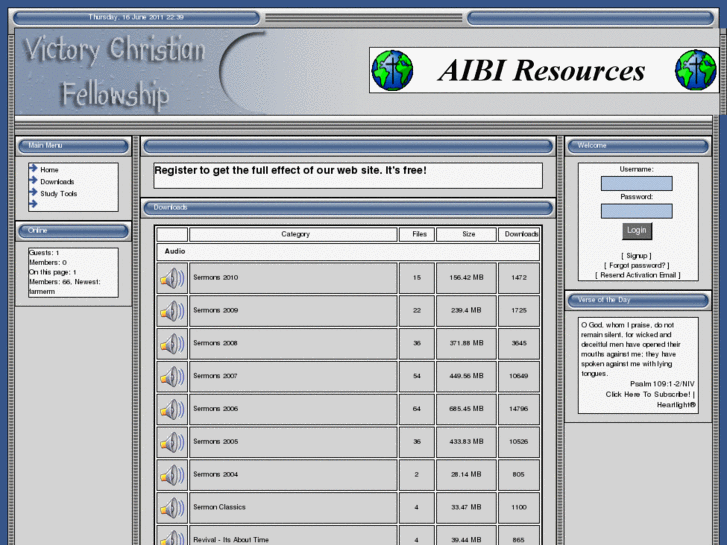Click the arrow icon beside Study Tools
This screenshot has width=727, height=545.
(x=33, y=192)
